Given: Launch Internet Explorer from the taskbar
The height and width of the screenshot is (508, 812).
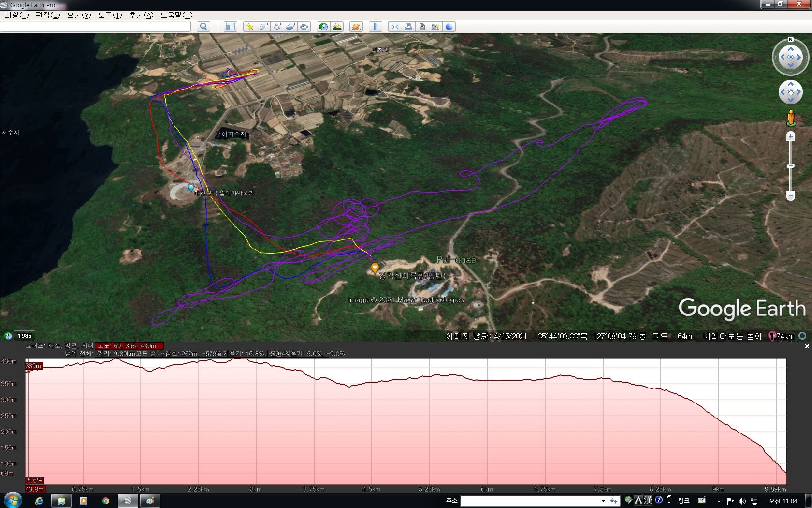Looking at the screenshot, I should (x=39, y=501).
